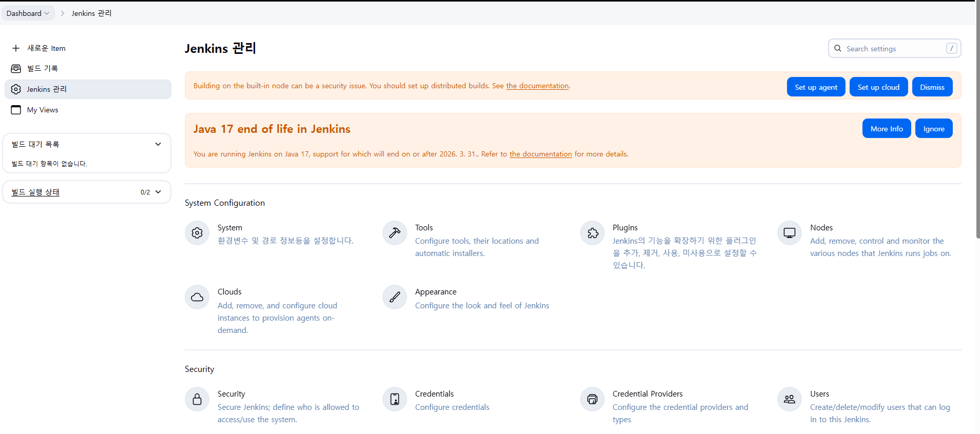Click the 0/2 executor count

pyautogui.click(x=145, y=192)
